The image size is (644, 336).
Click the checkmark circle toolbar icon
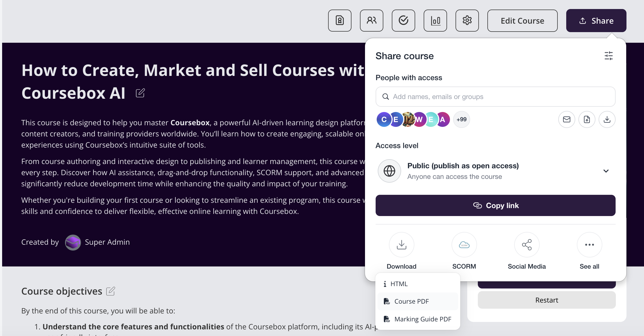coord(403,21)
